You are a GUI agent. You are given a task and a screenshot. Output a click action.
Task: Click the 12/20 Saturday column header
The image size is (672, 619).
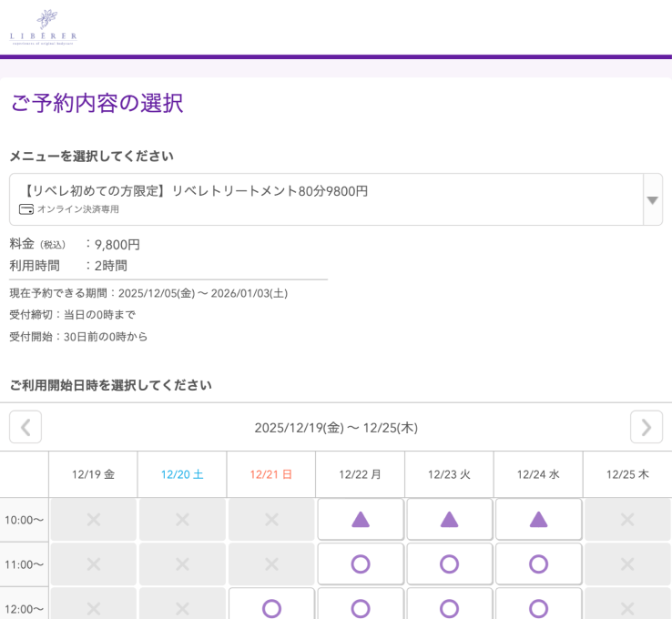(x=182, y=474)
